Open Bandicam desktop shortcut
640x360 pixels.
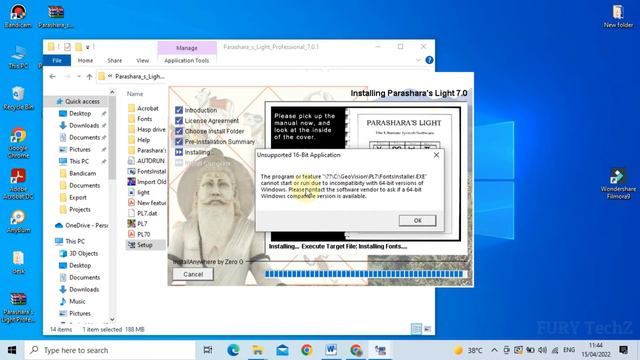[x=18, y=16]
